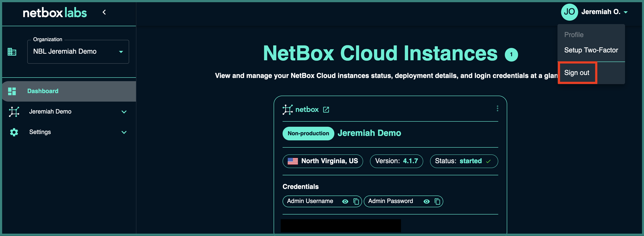The height and width of the screenshot is (236, 644).
Task: Collapse the sidebar with the back chevron
Action: 104,12
